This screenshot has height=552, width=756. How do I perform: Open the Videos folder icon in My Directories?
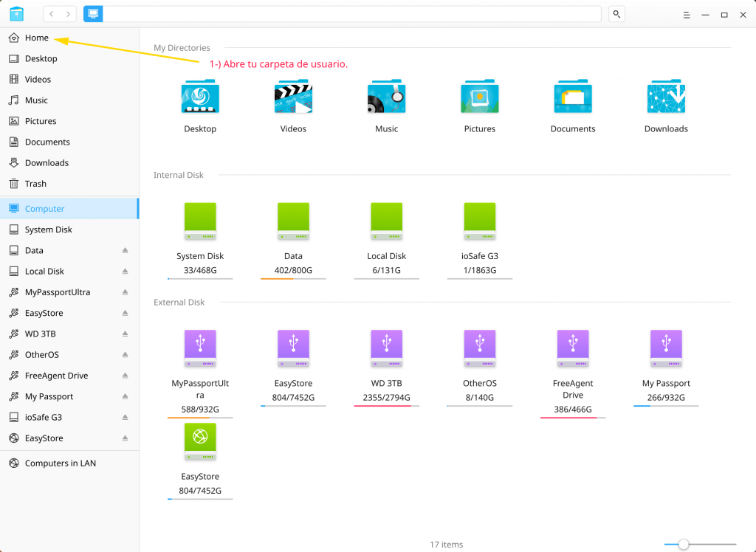tap(293, 97)
